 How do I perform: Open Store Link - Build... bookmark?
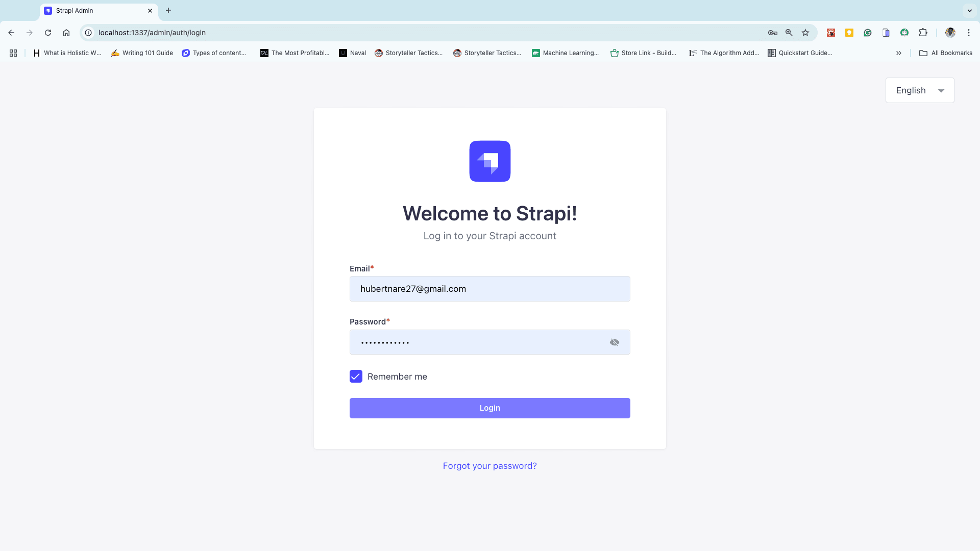point(643,53)
